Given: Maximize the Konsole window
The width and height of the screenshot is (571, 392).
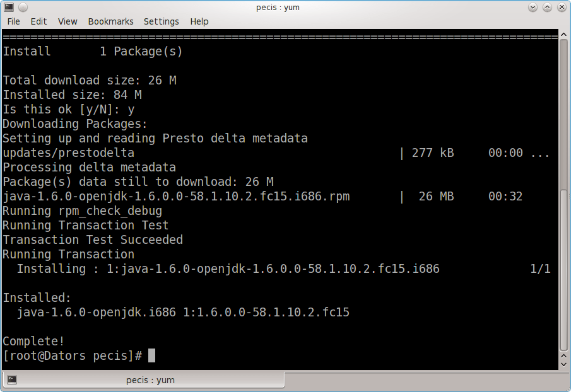Looking at the screenshot, I should click(547, 7).
